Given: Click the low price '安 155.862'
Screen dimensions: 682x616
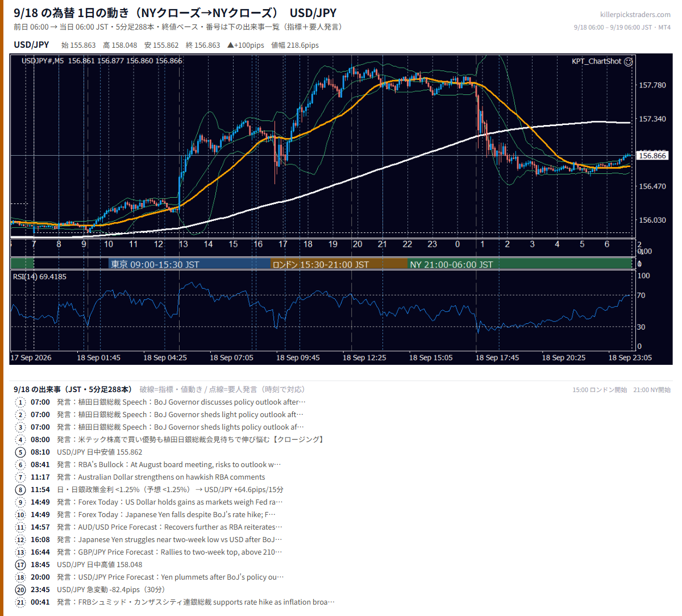Looking at the screenshot, I should pyautogui.click(x=161, y=45).
